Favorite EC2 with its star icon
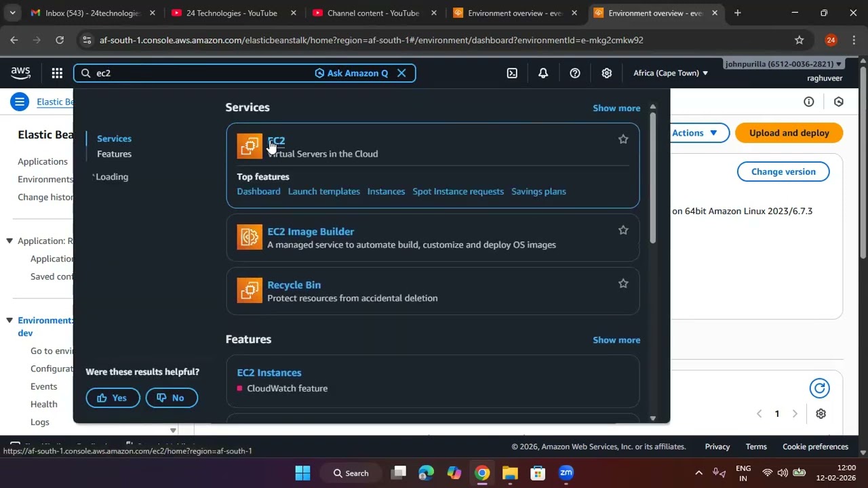The image size is (868, 488). 623,140
